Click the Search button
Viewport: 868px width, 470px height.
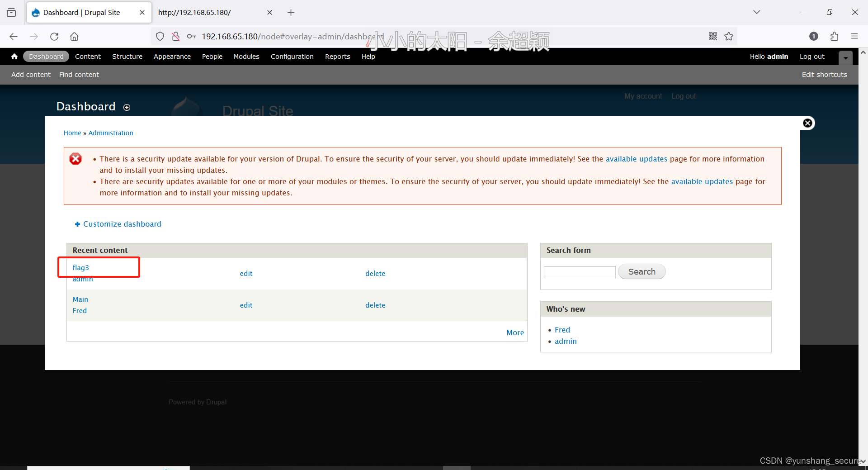(642, 271)
